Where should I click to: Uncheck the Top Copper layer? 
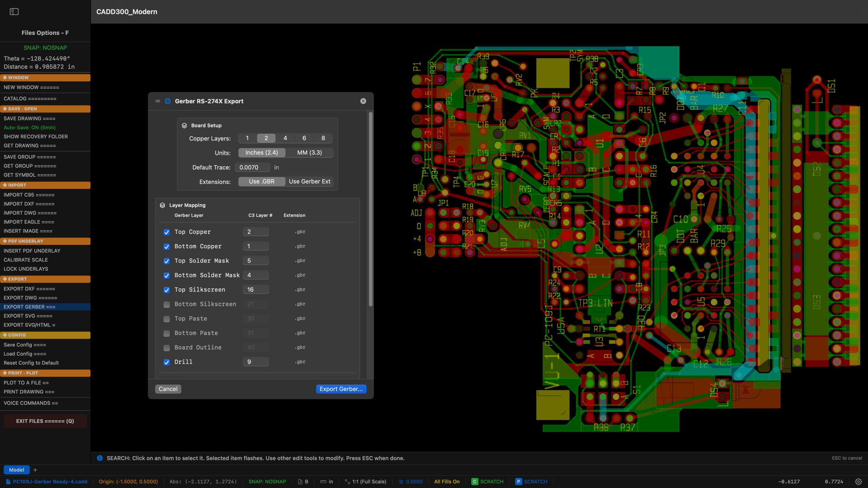click(167, 232)
